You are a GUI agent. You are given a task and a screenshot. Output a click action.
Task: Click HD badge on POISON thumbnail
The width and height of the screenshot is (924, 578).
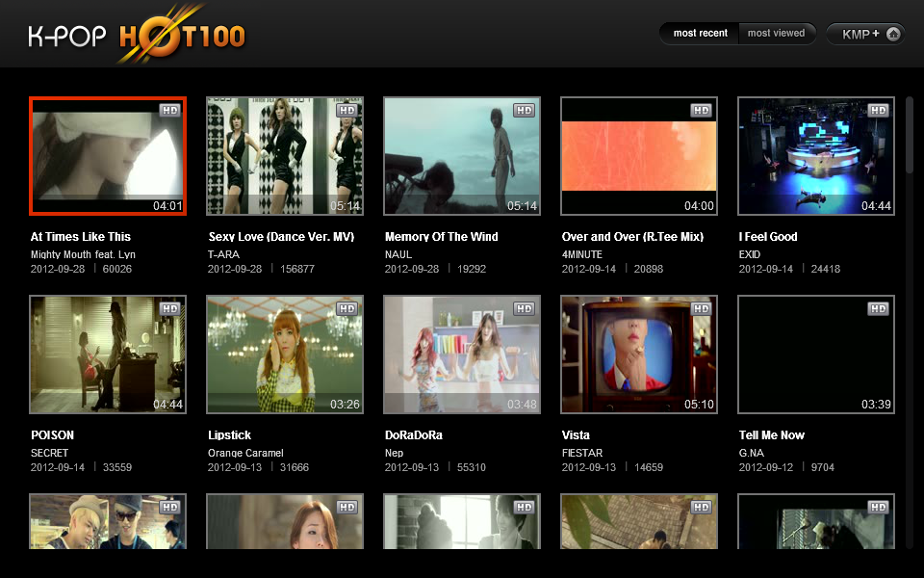169,309
